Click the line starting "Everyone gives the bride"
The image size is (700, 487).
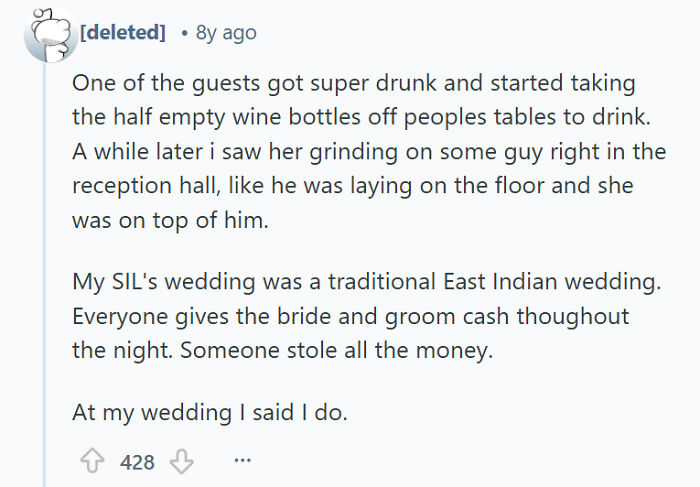point(350,317)
